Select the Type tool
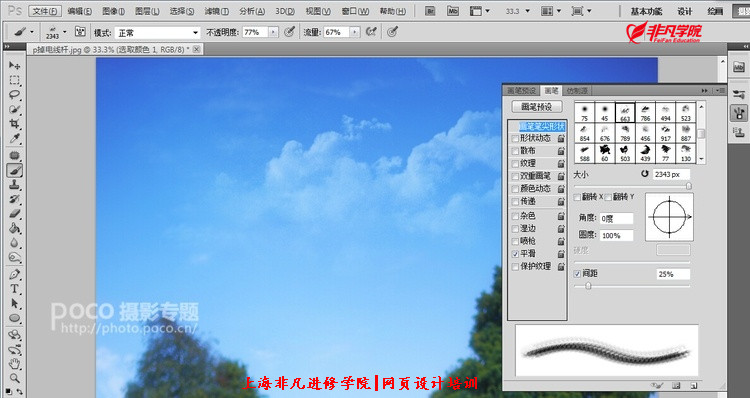Viewport: 750px width, 398px height. coord(14,289)
